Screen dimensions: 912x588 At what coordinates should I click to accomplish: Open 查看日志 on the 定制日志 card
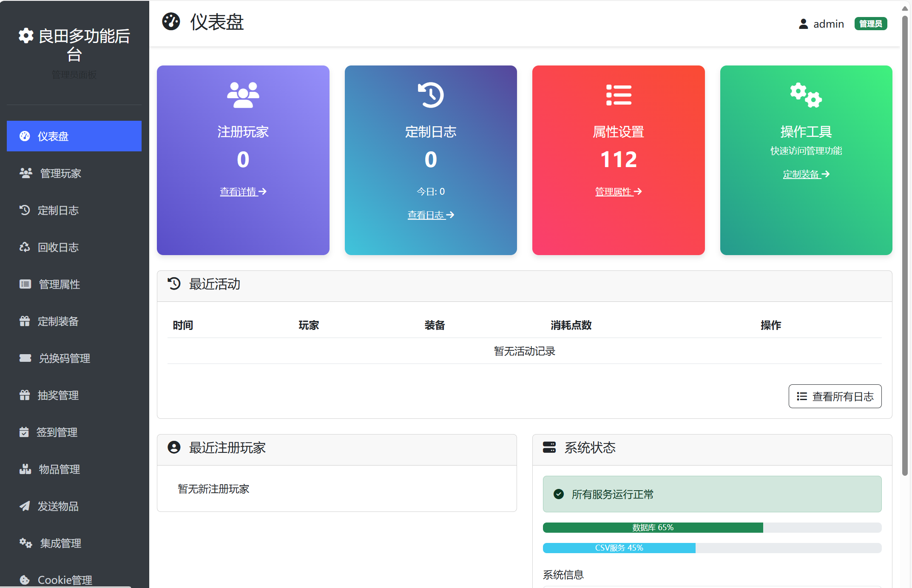(431, 215)
